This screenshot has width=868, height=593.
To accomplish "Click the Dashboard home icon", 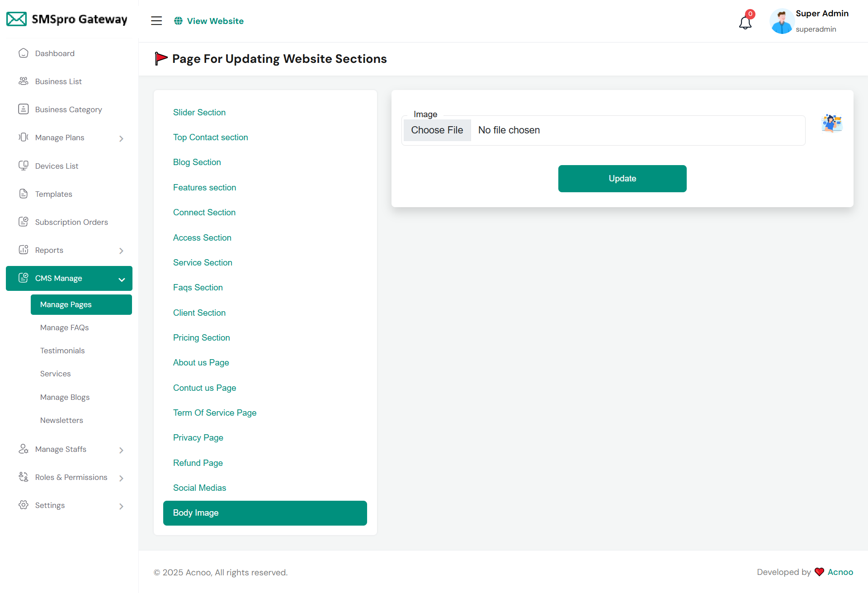I will tap(24, 53).
